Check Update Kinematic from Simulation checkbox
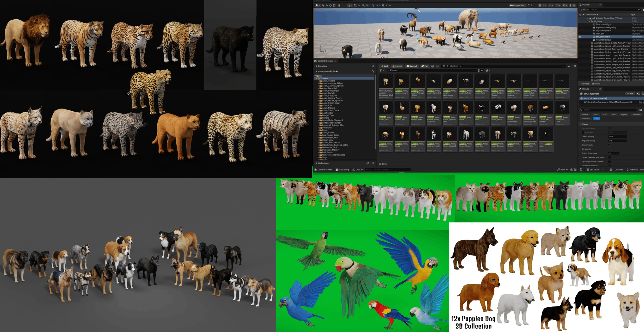 point(609,158)
